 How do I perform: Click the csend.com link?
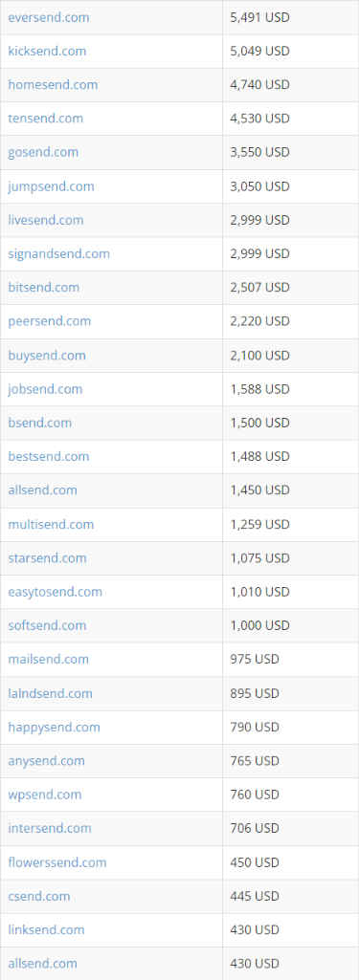39,896
